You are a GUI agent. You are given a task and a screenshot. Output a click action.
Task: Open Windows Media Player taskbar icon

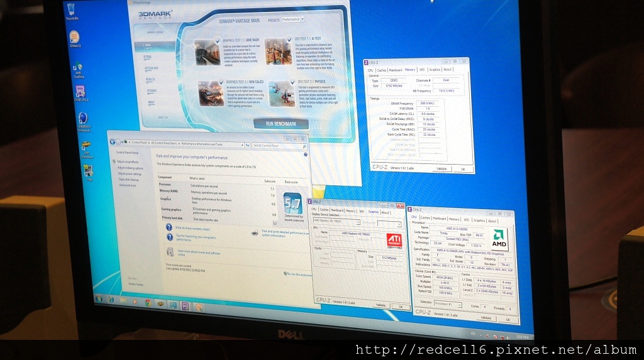tap(135, 302)
